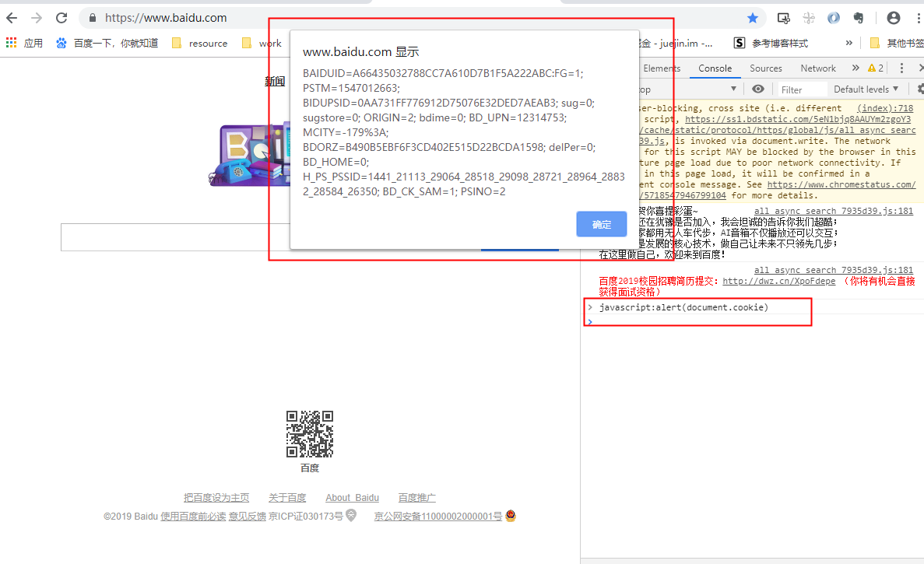Open the chromestatus.com link in the warning
The width and height of the screenshot is (924, 564).
coord(841,185)
